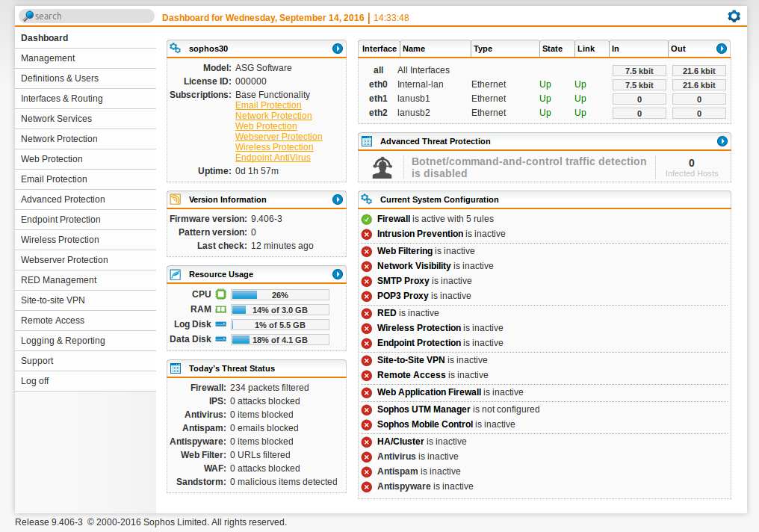The width and height of the screenshot is (759, 532).
Task: Click the flame icon next to Version Information
Action: tap(177, 199)
